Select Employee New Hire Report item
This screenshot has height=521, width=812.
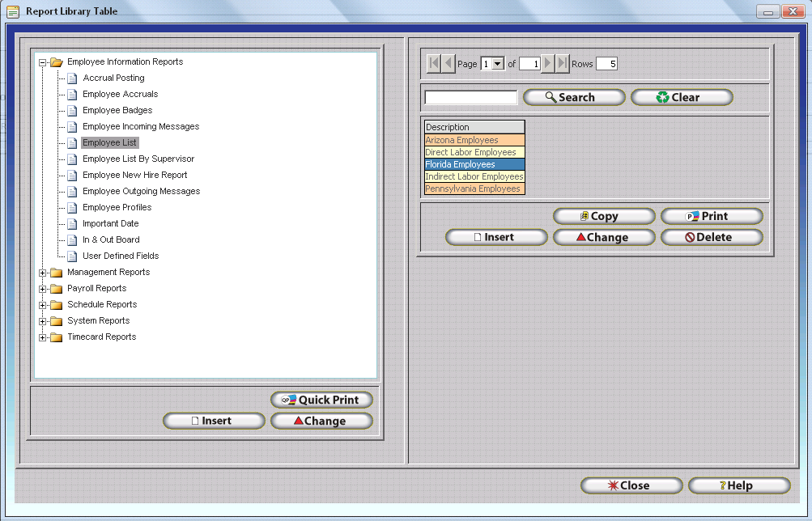pos(134,176)
